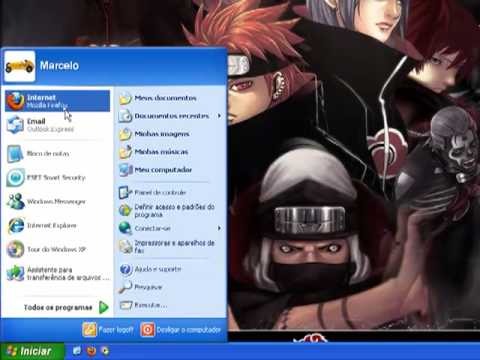Open Internet Explorer icon

coord(15,225)
